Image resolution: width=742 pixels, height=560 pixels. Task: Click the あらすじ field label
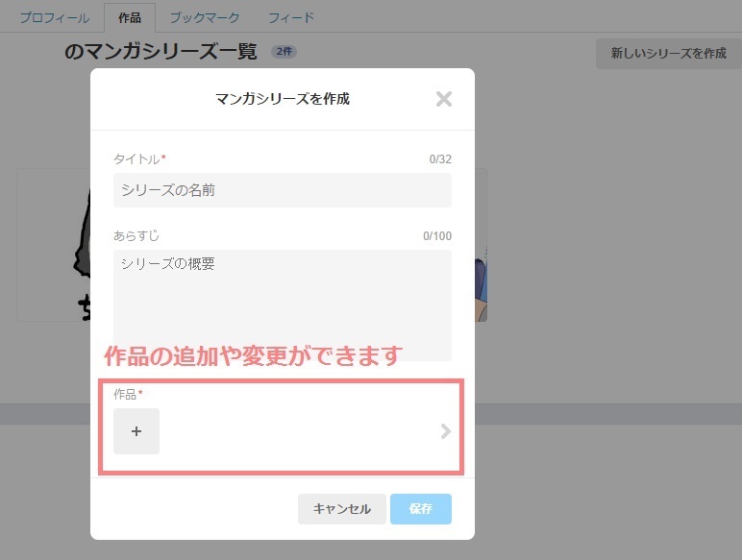[x=136, y=235]
